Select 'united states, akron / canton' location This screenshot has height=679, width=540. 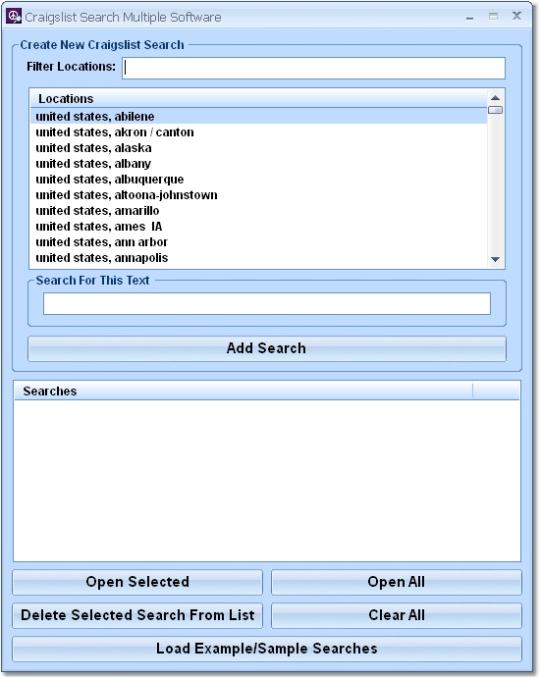click(259, 132)
